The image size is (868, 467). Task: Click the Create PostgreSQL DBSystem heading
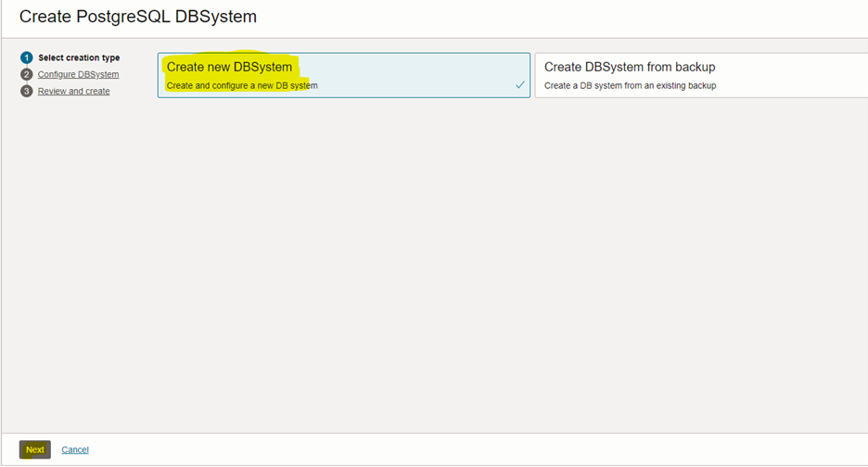click(138, 17)
